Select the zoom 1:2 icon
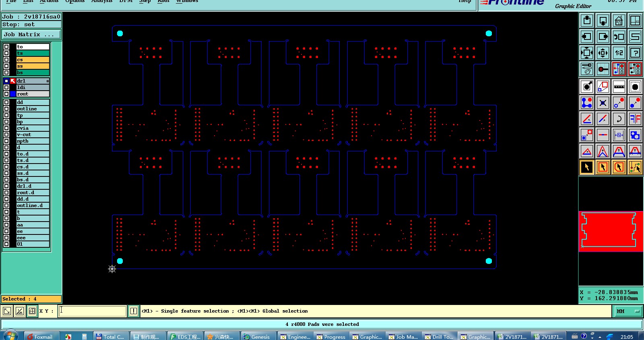644x340 pixels. tap(619, 53)
